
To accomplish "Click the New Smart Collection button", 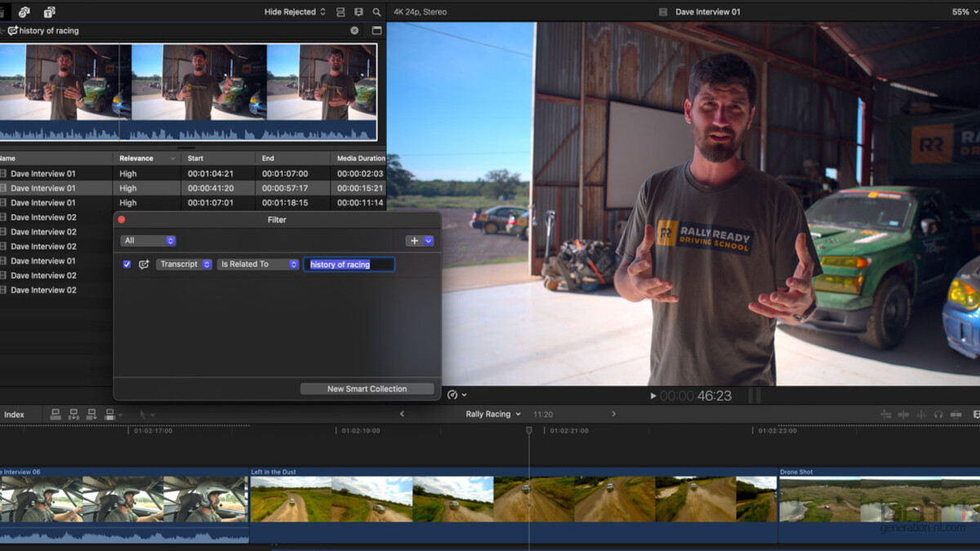I will [367, 389].
